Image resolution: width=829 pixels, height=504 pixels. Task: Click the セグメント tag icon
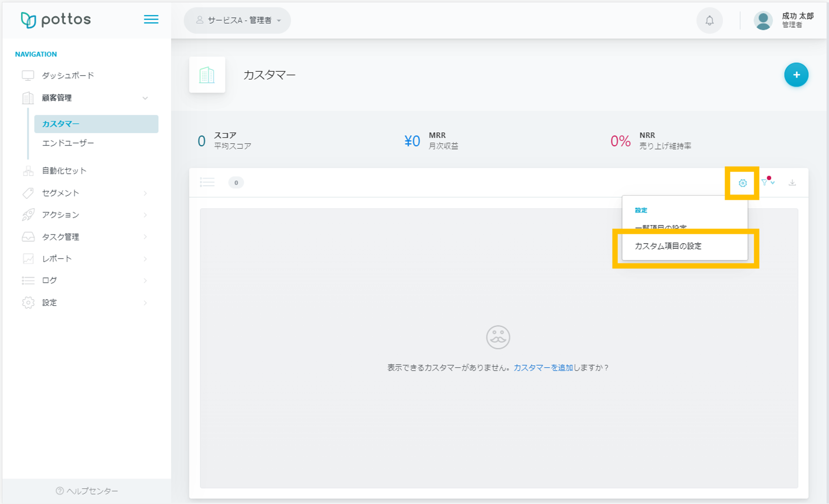click(28, 193)
